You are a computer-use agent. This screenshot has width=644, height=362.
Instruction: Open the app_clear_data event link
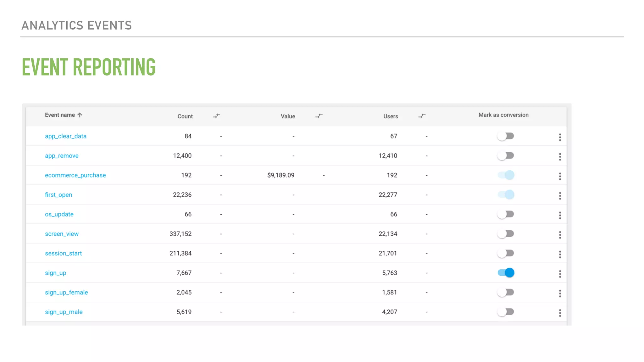tap(66, 136)
